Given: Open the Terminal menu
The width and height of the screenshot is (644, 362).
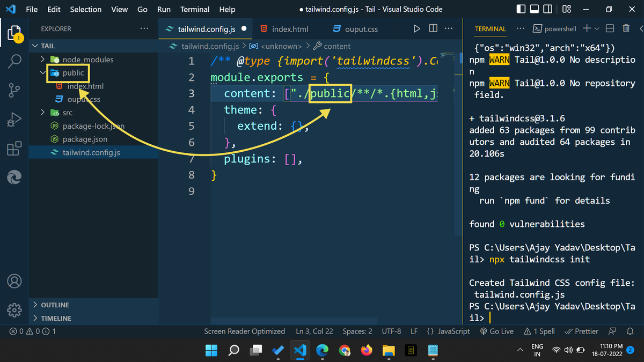Looking at the screenshot, I should [195, 9].
